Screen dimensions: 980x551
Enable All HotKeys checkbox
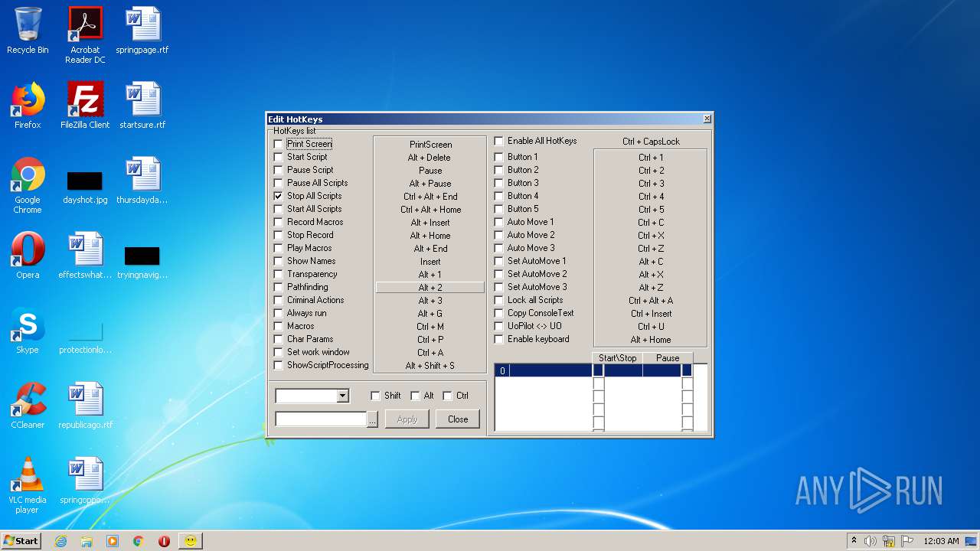pos(499,141)
